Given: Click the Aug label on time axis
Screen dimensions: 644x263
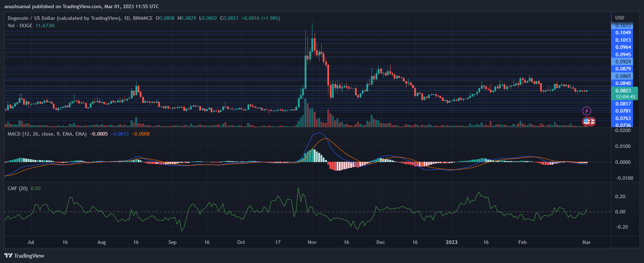Looking at the screenshot, I should (102, 242).
